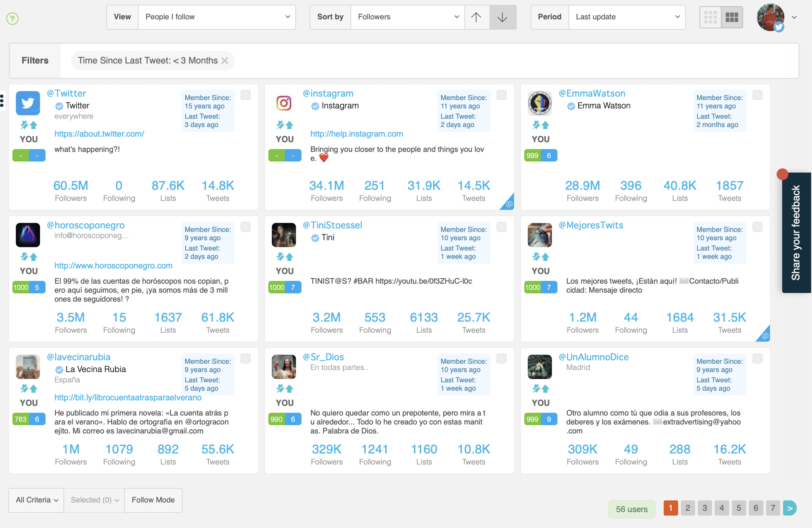812x528 pixels.
Task: Click the Follow Mode button
Action: pos(153,500)
